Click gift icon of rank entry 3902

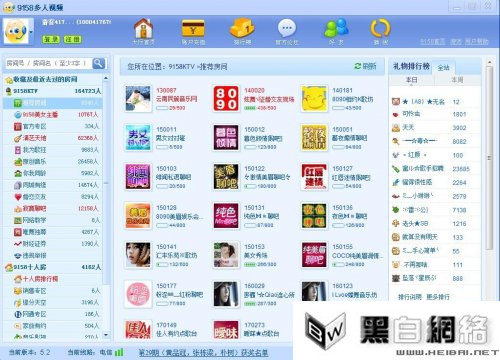coord(396,128)
